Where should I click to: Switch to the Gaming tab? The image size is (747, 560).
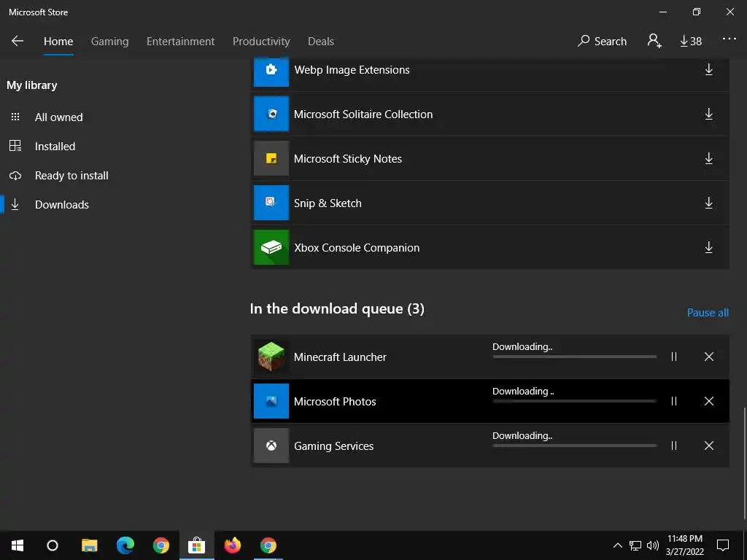click(110, 42)
